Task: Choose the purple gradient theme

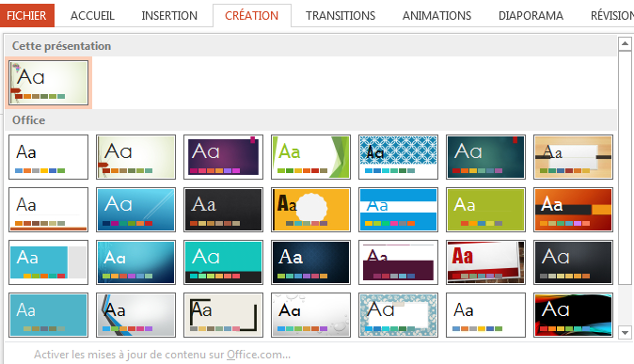Action: point(223,157)
